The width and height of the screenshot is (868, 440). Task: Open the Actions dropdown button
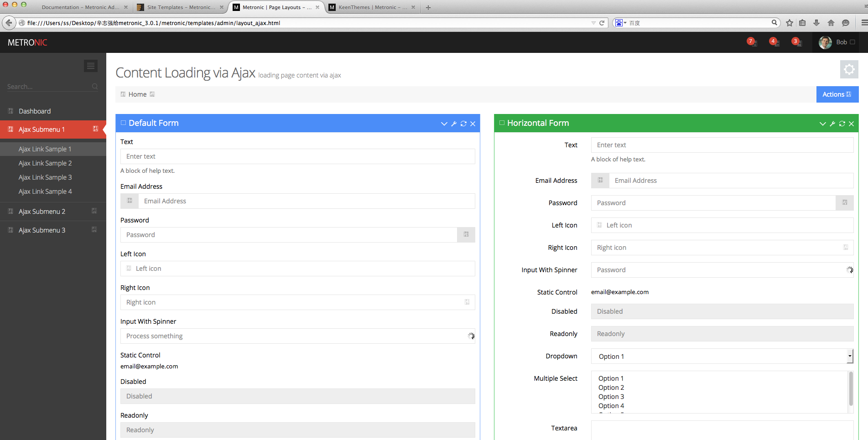(837, 94)
